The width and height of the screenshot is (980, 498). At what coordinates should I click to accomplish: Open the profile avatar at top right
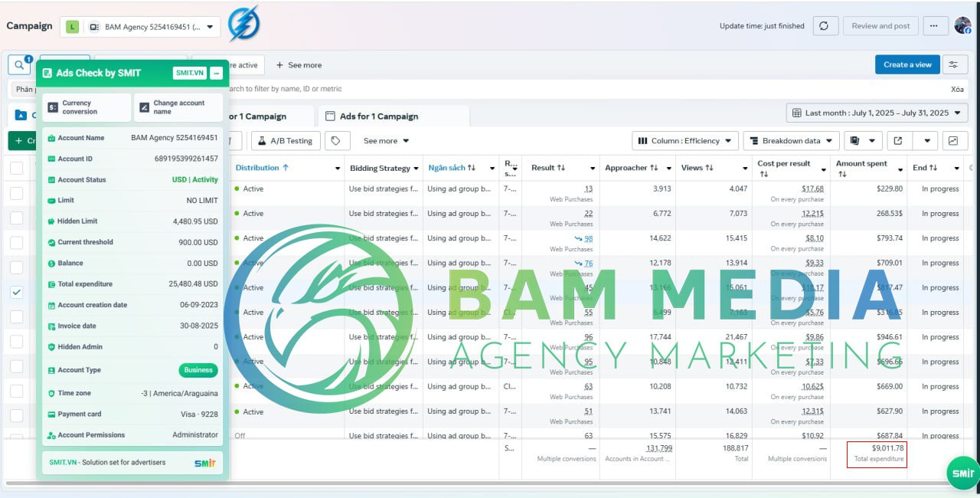962,25
